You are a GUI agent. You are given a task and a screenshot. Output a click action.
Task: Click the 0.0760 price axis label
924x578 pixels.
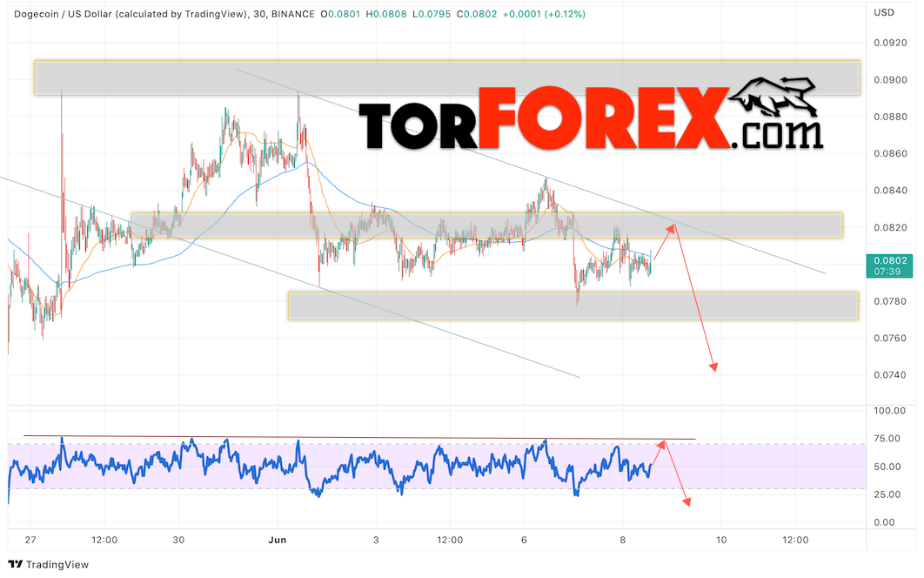(890, 339)
